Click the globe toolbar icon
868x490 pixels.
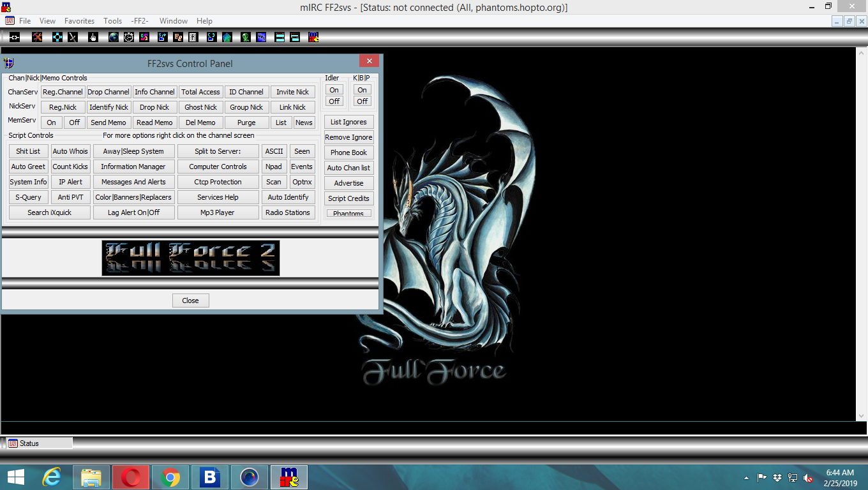[114, 37]
